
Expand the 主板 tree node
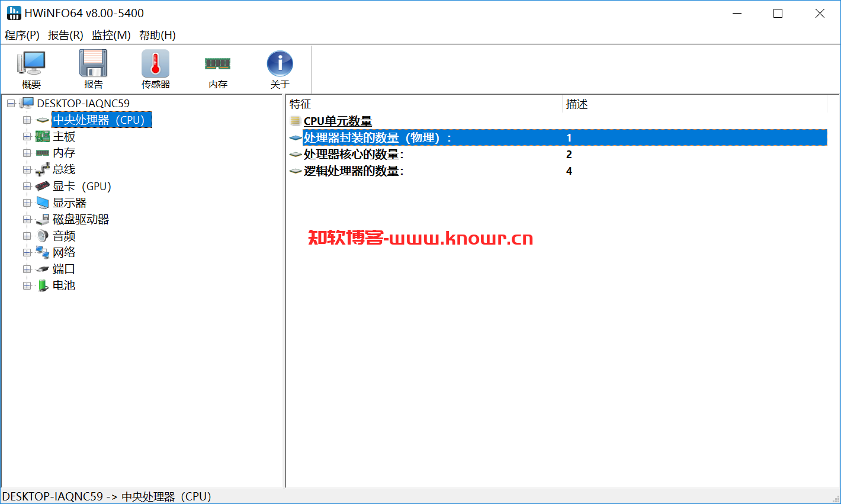coord(27,137)
